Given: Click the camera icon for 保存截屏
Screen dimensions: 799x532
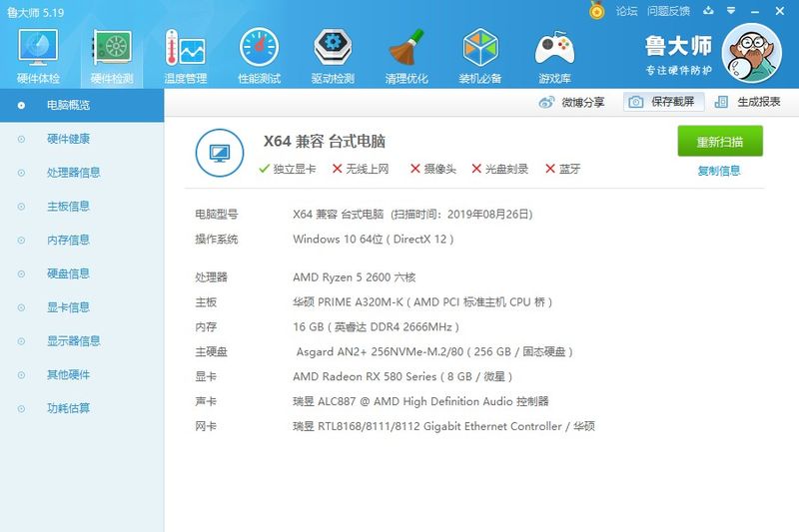Looking at the screenshot, I should pyautogui.click(x=635, y=102).
